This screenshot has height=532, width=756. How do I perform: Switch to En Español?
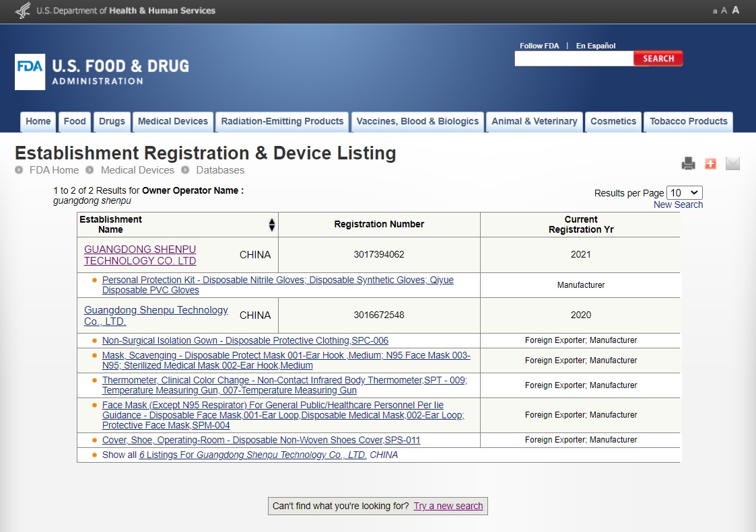point(596,46)
